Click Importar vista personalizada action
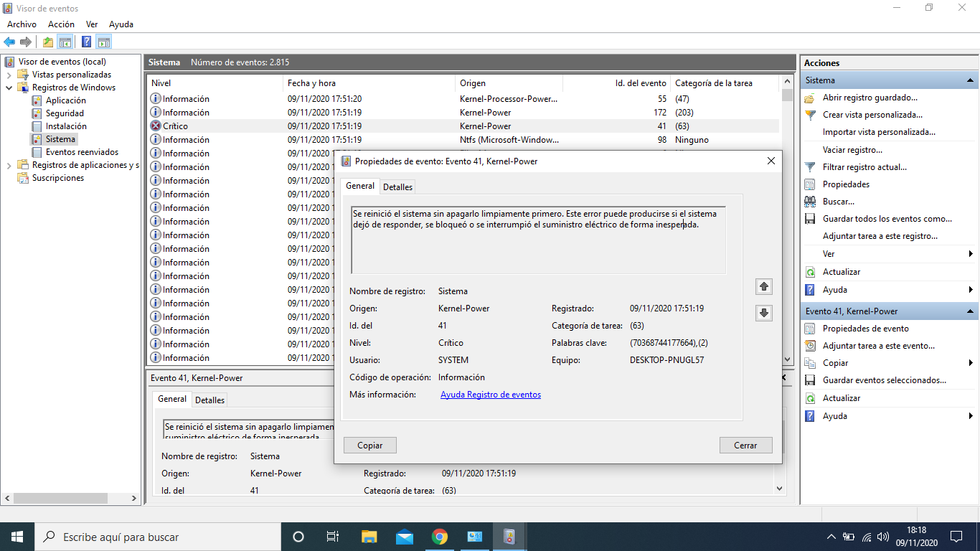980x551 pixels. coord(879,132)
